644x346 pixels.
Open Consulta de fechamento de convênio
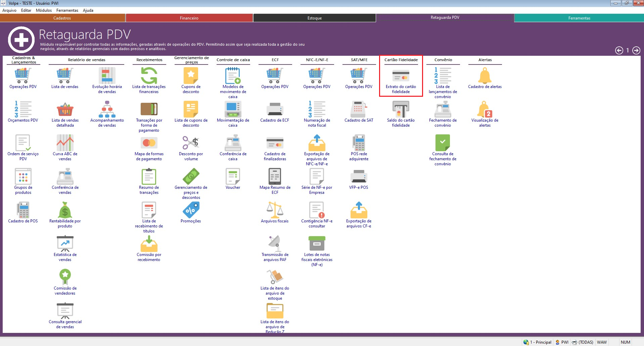[x=443, y=143]
